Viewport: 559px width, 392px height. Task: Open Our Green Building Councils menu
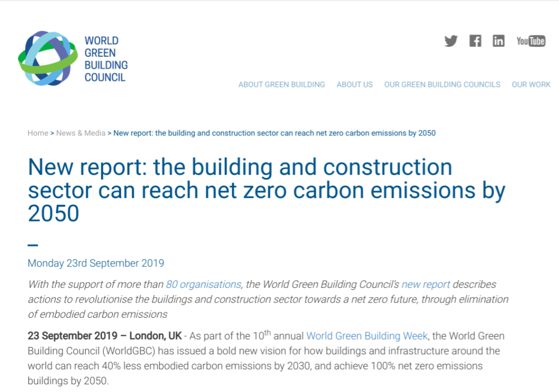[442, 85]
